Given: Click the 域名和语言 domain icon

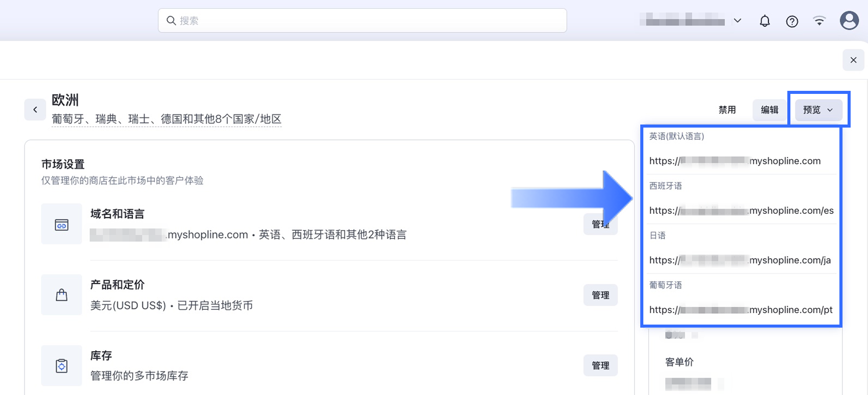Looking at the screenshot, I should click(62, 225).
